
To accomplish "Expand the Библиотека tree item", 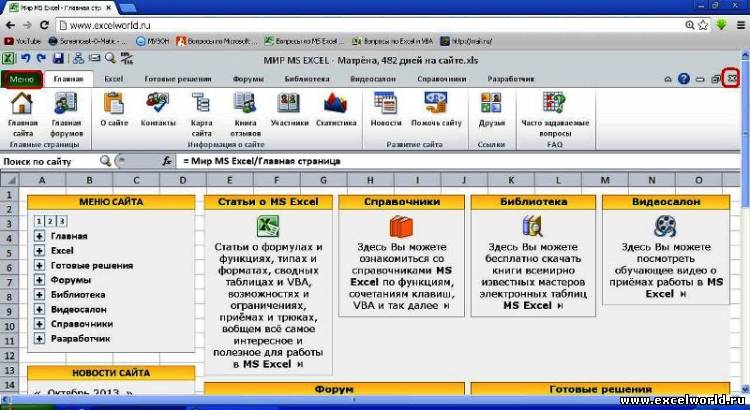I will pos(39,295).
